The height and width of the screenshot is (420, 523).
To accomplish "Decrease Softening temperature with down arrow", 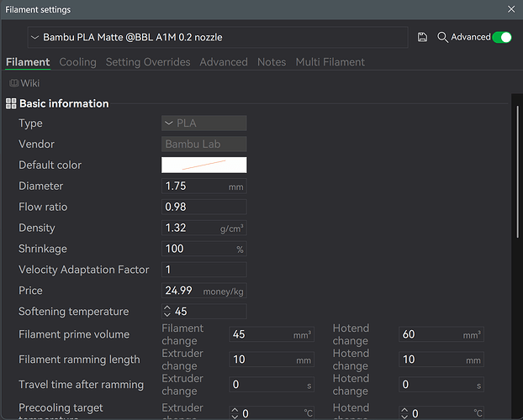I will tap(167, 315).
